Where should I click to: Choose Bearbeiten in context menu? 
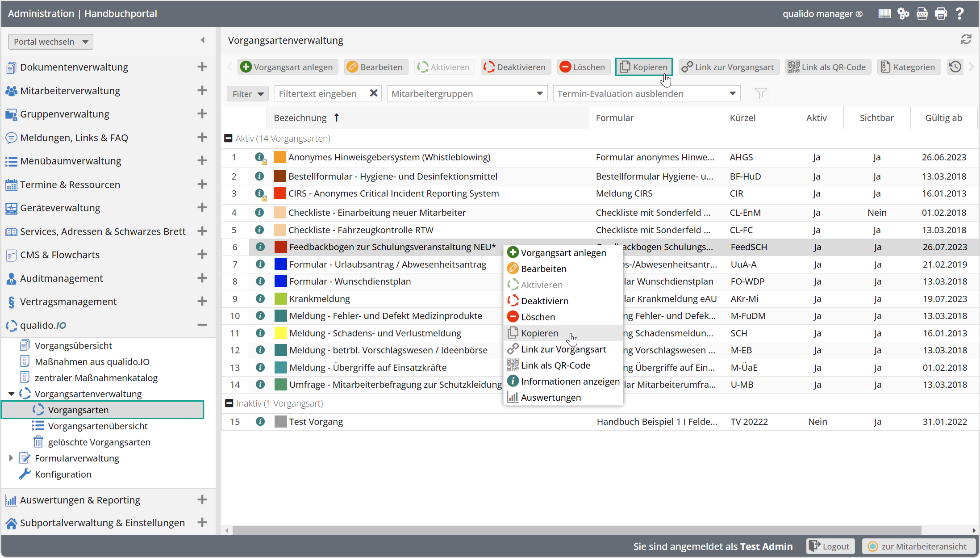pyautogui.click(x=563, y=269)
